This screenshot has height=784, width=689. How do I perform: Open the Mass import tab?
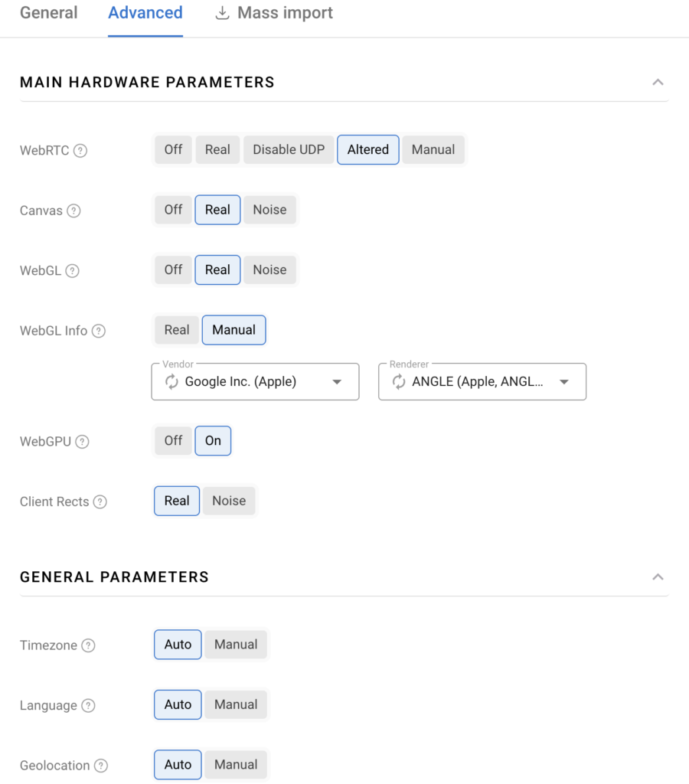tap(274, 13)
